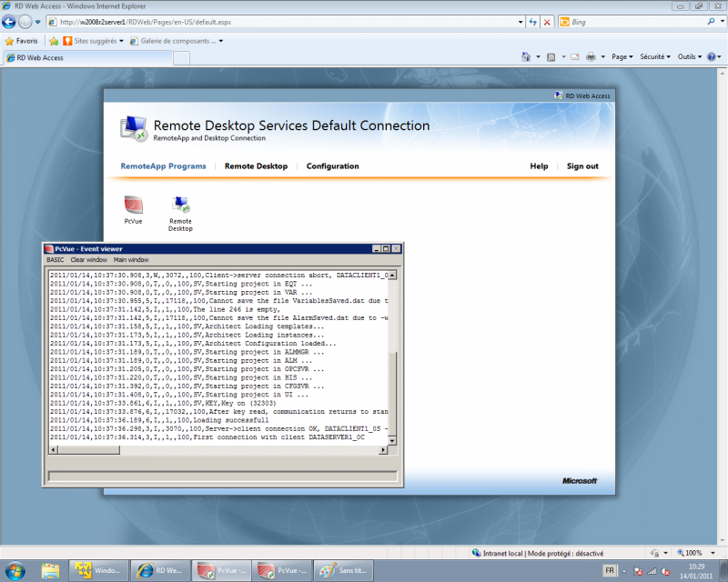The width and height of the screenshot is (728, 582).
Task: Click Main window in Event viewer
Action: point(131,260)
